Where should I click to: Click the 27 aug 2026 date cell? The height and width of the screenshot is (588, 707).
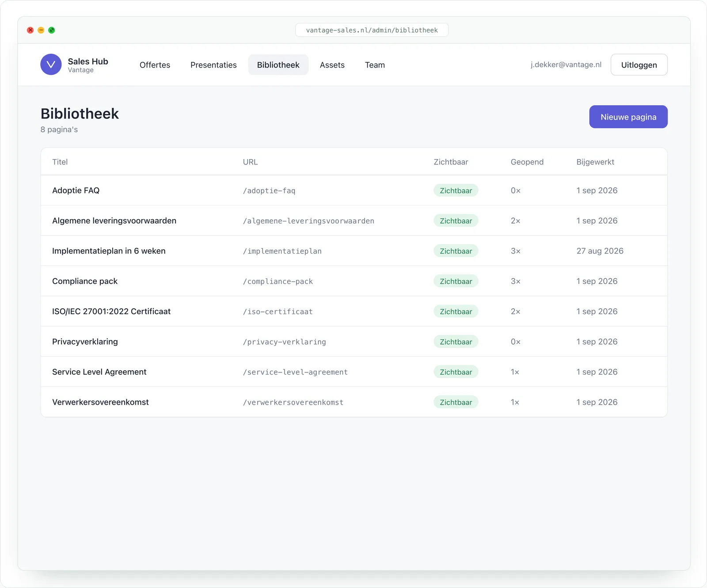click(x=600, y=251)
